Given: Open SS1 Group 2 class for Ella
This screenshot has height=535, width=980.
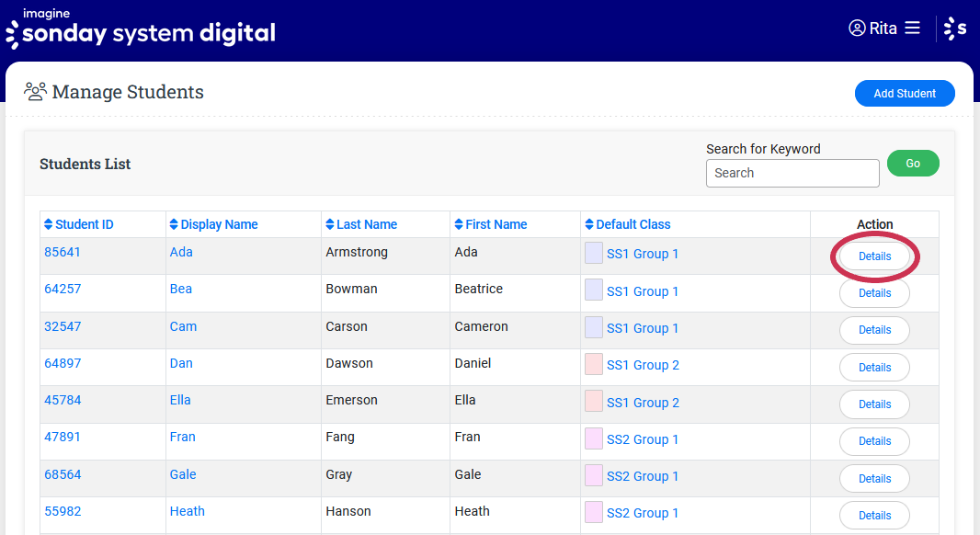Looking at the screenshot, I should coord(643,403).
